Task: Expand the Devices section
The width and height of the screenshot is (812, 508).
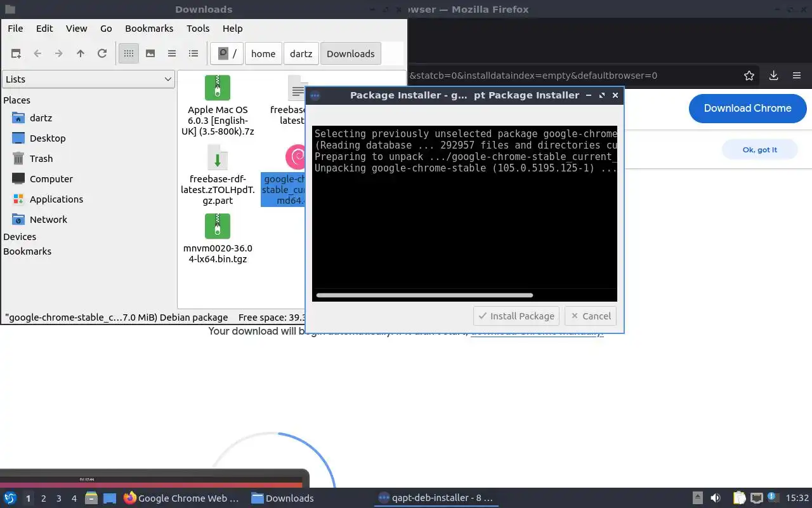Action: (x=20, y=237)
